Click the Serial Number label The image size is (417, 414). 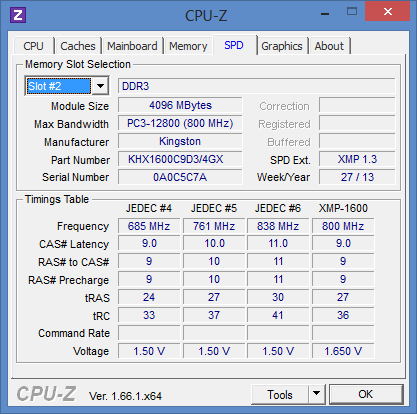click(76, 177)
